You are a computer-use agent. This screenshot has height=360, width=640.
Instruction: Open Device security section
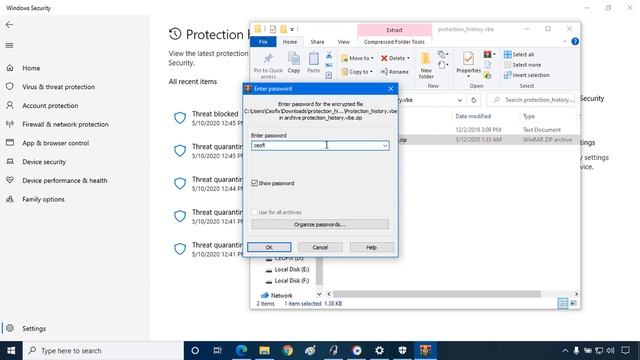44,162
